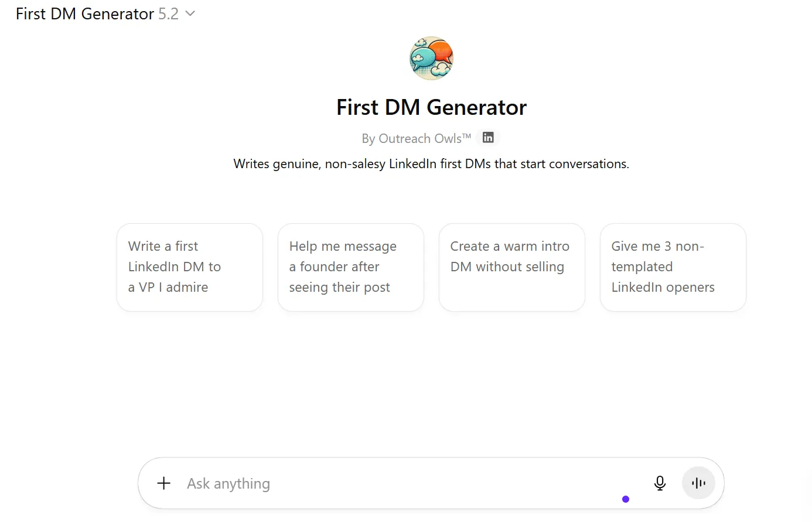The height and width of the screenshot is (522, 812).
Task: Launch voice mode with the waveform icon
Action: coord(698,483)
